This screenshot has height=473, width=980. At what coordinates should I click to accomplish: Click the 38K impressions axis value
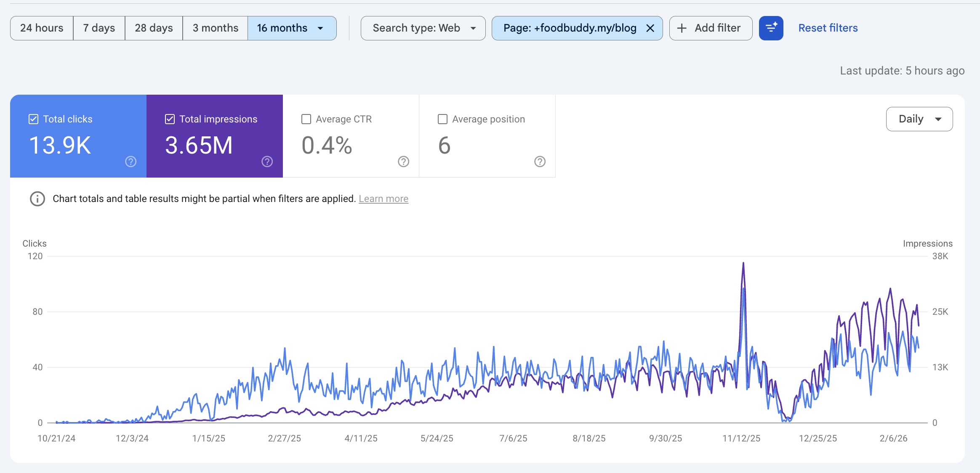pyautogui.click(x=940, y=256)
